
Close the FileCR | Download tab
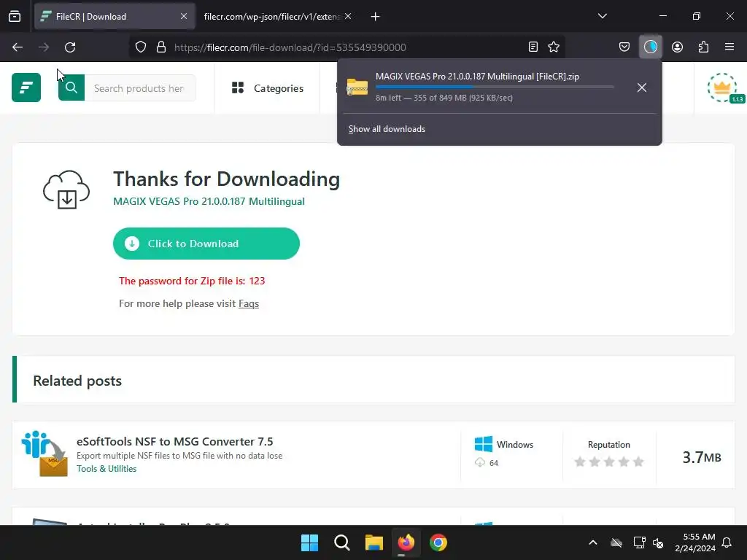point(183,16)
